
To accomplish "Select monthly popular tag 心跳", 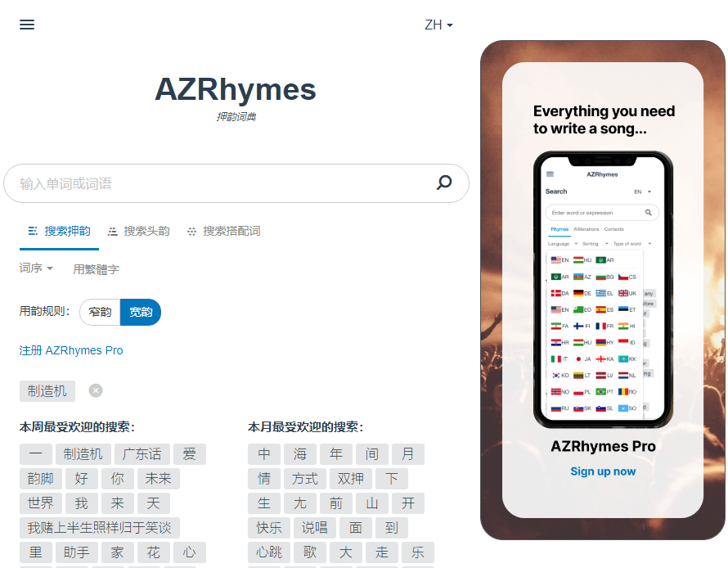I will tap(269, 552).
